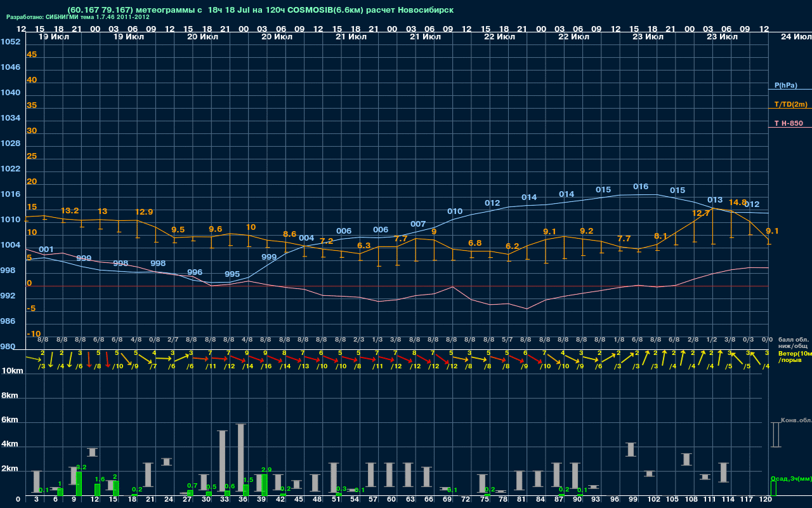This screenshot has width=812, height=508.
Task: Click the 84 forecast hour label
Action: 540,500
